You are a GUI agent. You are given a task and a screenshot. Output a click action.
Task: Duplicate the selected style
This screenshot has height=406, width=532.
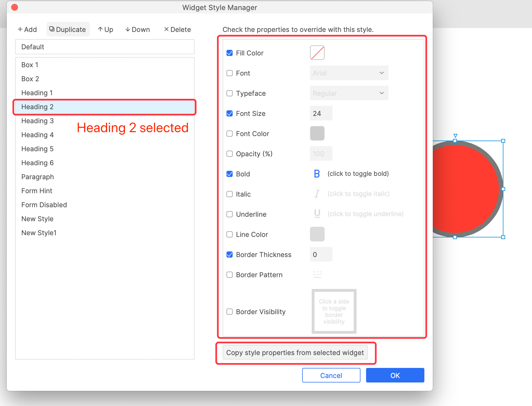(68, 29)
